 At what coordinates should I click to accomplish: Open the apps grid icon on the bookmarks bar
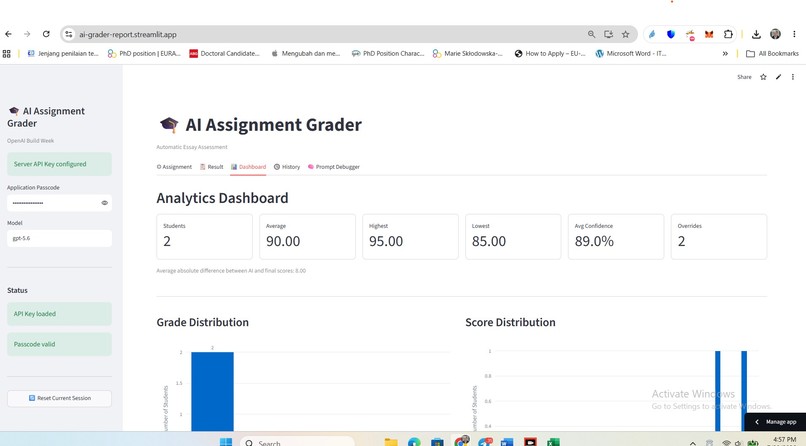(x=7, y=53)
